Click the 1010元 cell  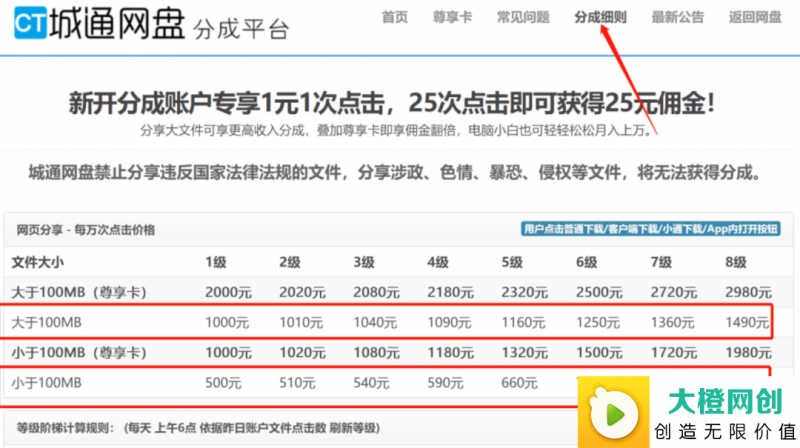click(x=301, y=322)
